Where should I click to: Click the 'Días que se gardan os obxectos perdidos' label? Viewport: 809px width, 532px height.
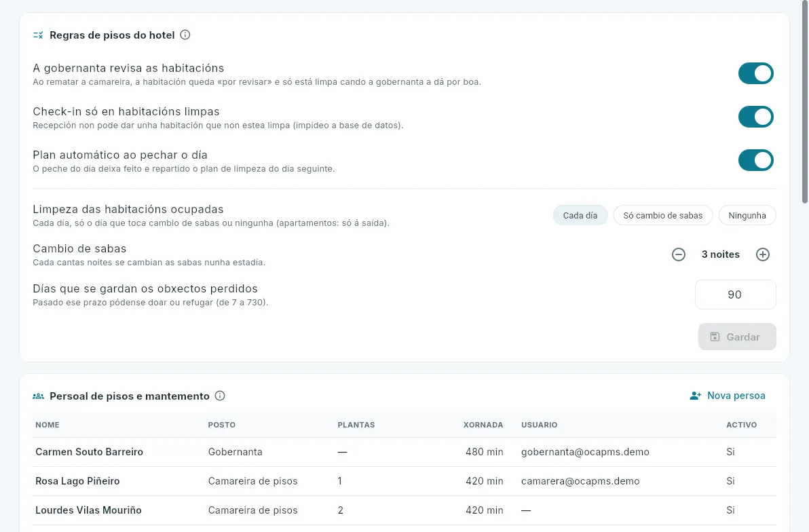click(x=145, y=288)
